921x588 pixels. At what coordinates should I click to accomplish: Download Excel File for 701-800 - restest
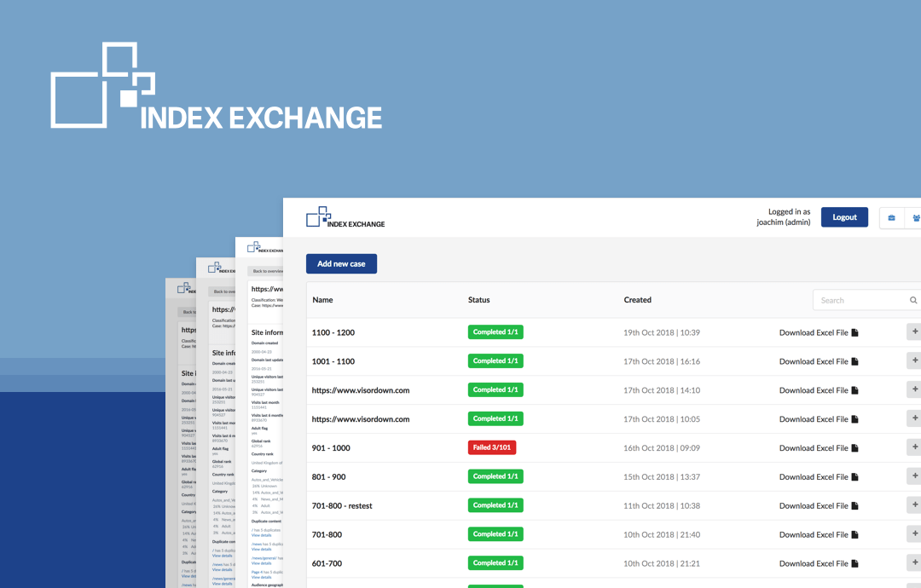(819, 506)
